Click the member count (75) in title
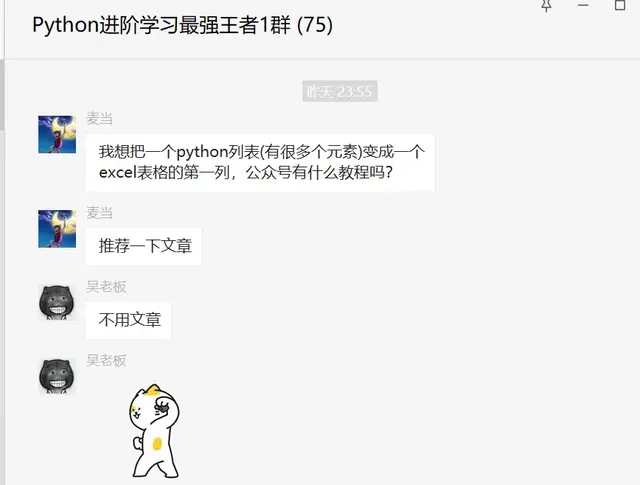The height and width of the screenshot is (485, 640). (x=315, y=25)
